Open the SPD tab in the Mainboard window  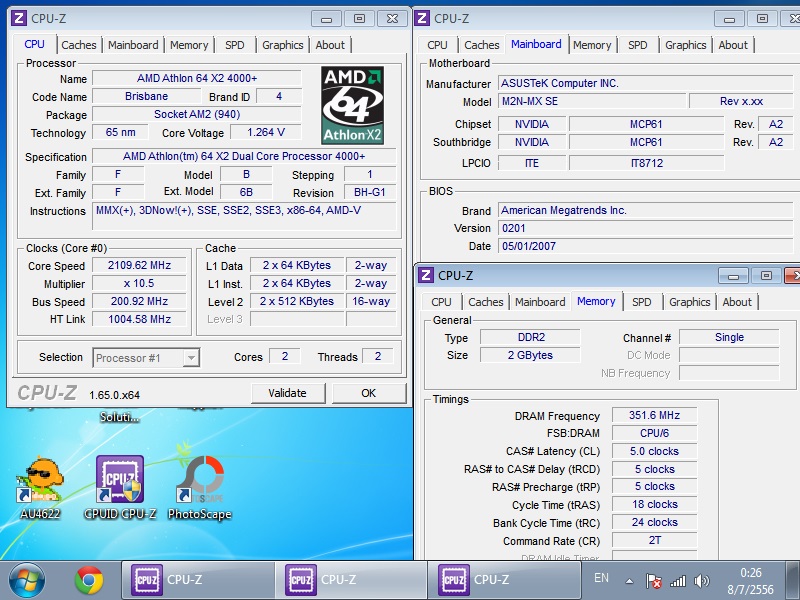click(x=638, y=45)
